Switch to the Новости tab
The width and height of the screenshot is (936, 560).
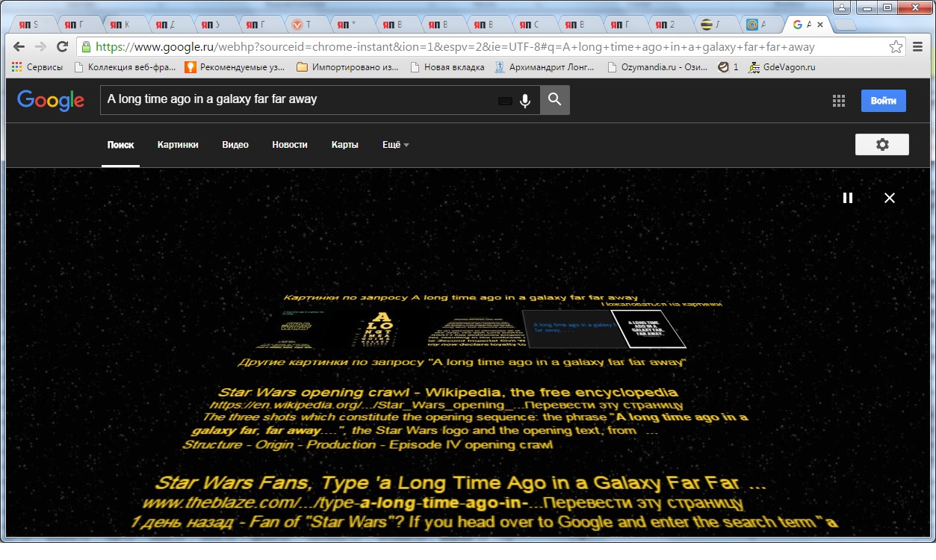point(290,145)
